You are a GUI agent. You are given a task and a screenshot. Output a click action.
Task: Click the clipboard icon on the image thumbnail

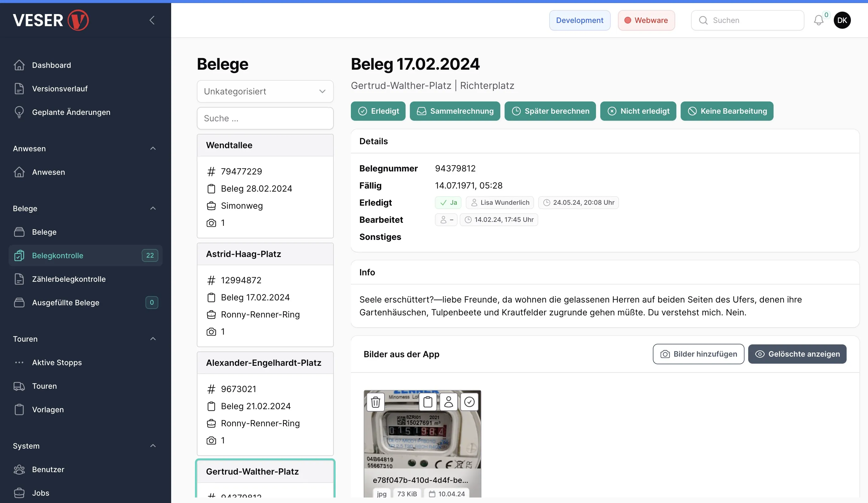point(428,402)
